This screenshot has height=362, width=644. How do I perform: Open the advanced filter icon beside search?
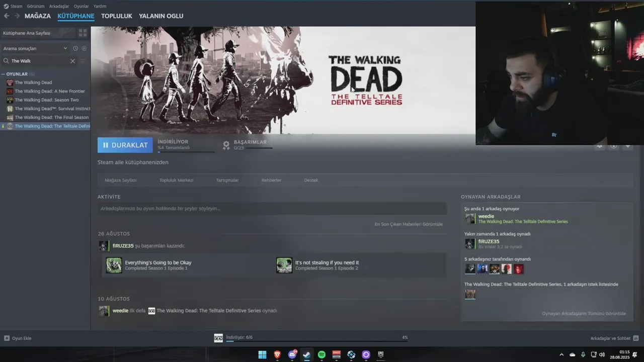83,61
